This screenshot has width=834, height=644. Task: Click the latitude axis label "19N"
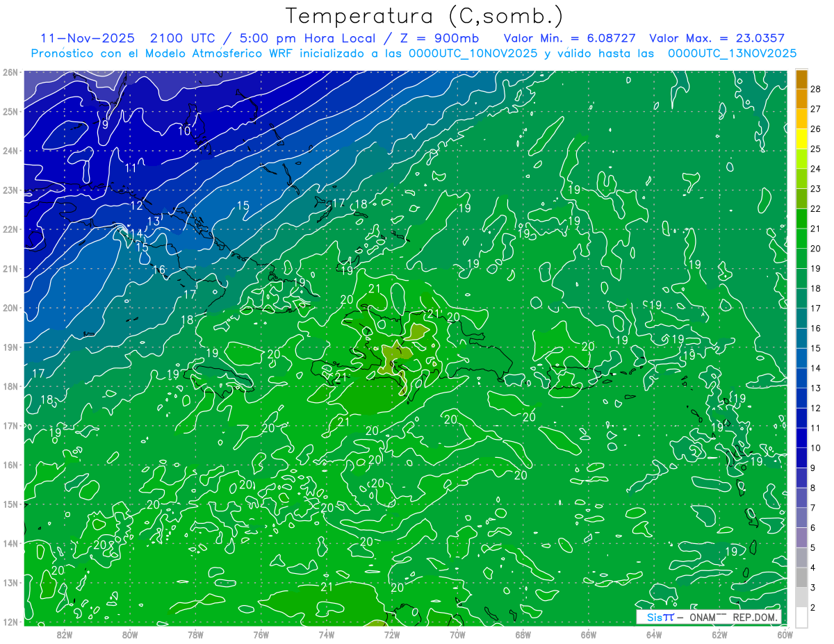click(10, 347)
